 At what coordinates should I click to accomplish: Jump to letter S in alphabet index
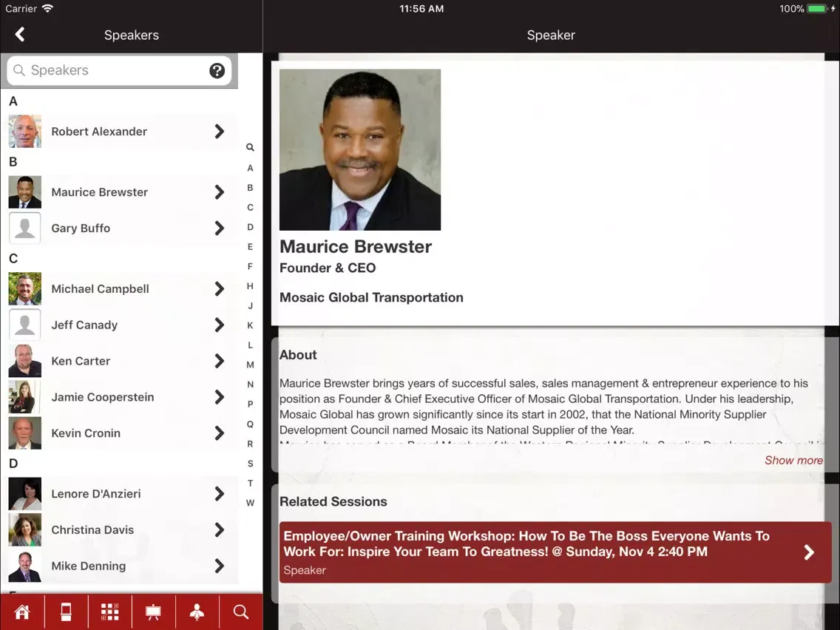tap(250, 464)
